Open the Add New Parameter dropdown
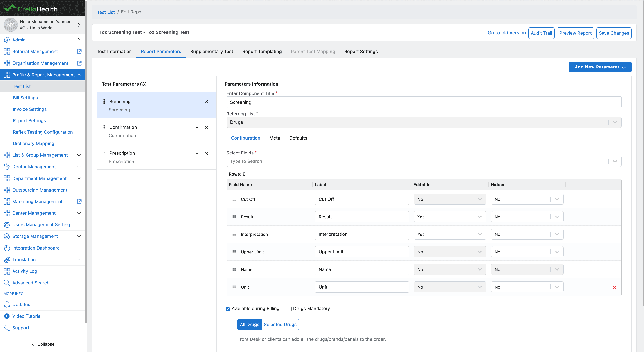 [600, 67]
